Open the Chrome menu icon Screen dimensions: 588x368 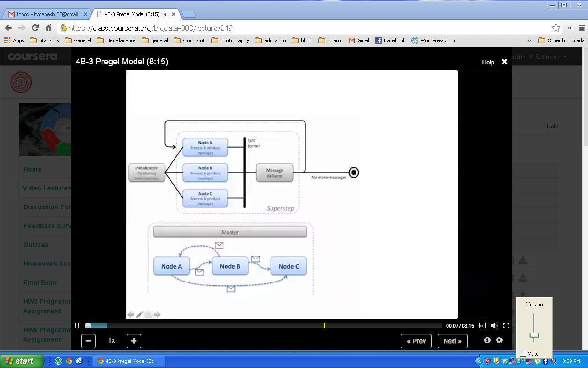click(x=581, y=28)
